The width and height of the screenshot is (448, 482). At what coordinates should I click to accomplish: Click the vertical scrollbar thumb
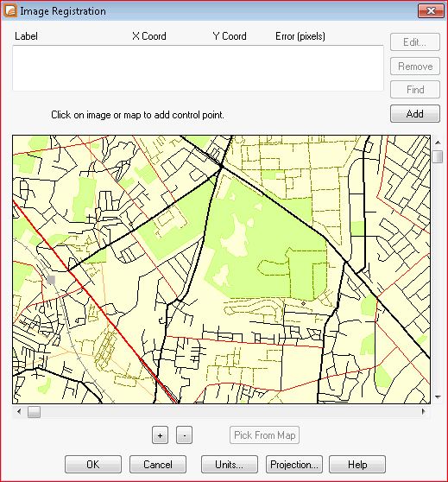pos(438,156)
